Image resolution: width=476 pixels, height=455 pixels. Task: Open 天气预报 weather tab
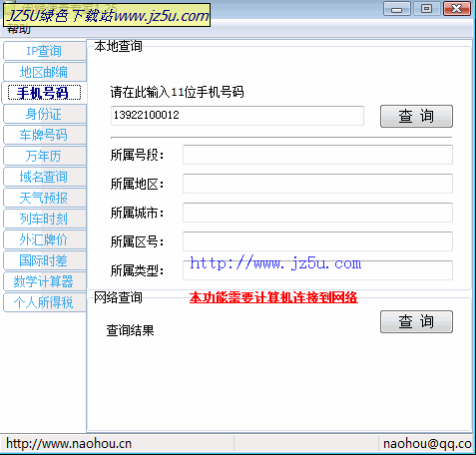(x=44, y=198)
